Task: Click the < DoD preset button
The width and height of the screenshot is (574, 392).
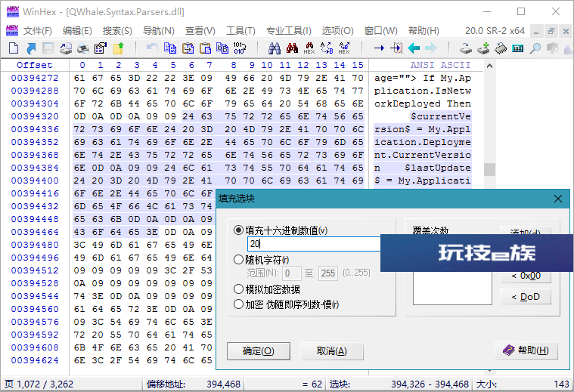Action: point(526,297)
